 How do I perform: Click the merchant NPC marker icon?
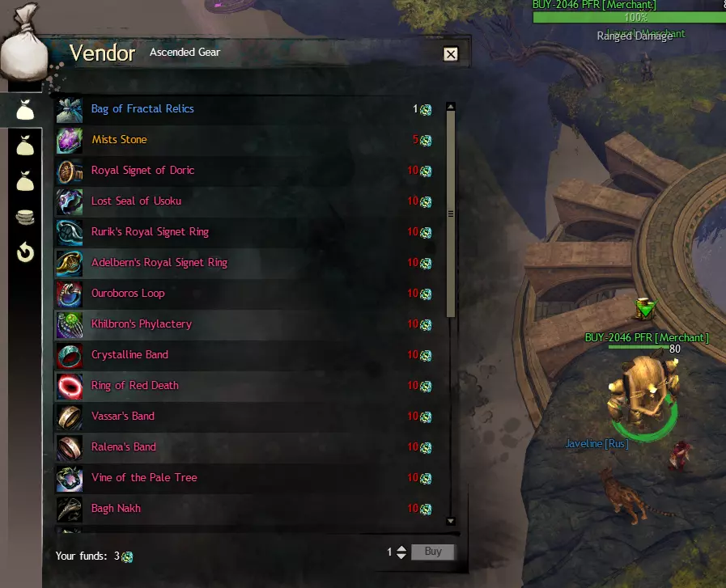click(645, 309)
